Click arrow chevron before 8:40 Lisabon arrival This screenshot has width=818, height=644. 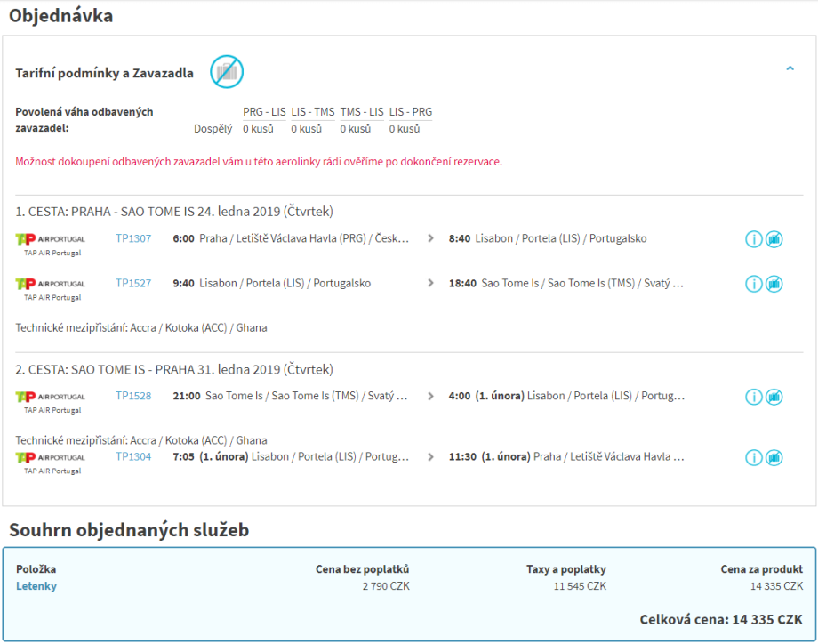click(431, 238)
